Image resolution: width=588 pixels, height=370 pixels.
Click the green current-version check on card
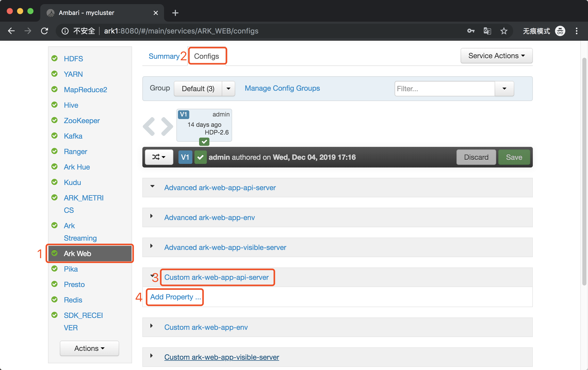tap(204, 141)
